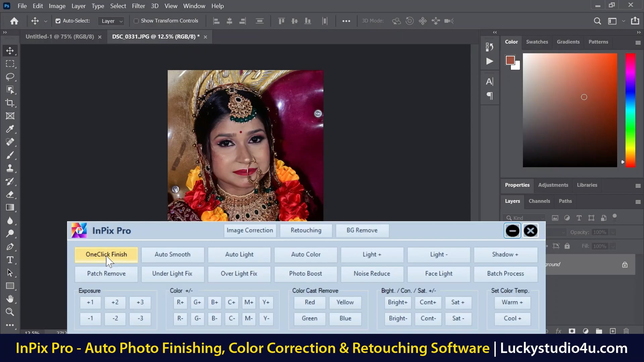644x362 pixels.
Task: Open the Filter menu
Action: 138,6
